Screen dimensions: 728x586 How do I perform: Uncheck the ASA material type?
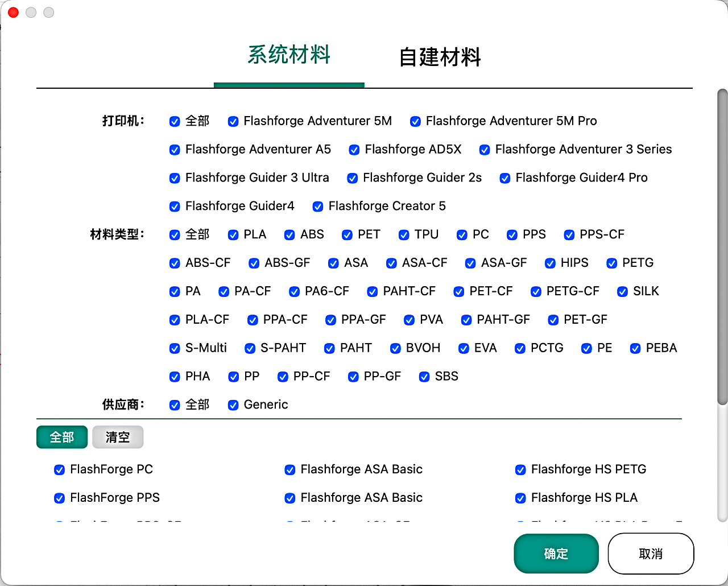333,263
